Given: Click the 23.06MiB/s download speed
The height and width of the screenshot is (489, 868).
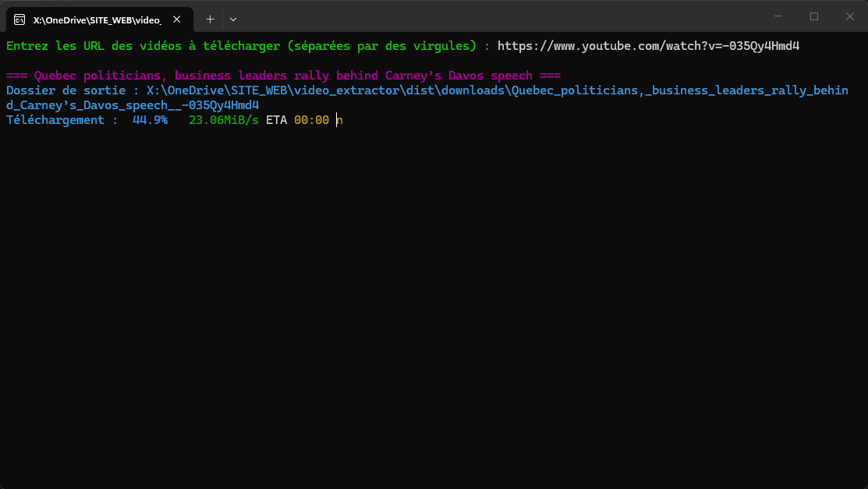Looking at the screenshot, I should (x=223, y=120).
